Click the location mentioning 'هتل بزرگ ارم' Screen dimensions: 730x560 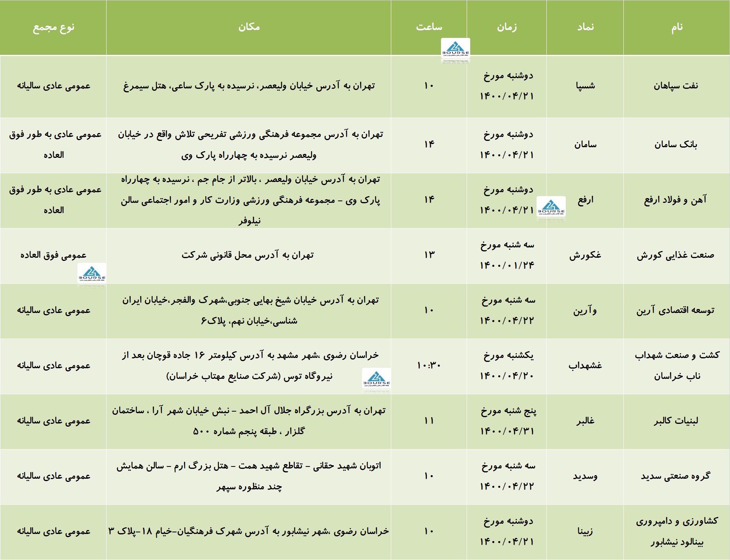[x=249, y=476]
